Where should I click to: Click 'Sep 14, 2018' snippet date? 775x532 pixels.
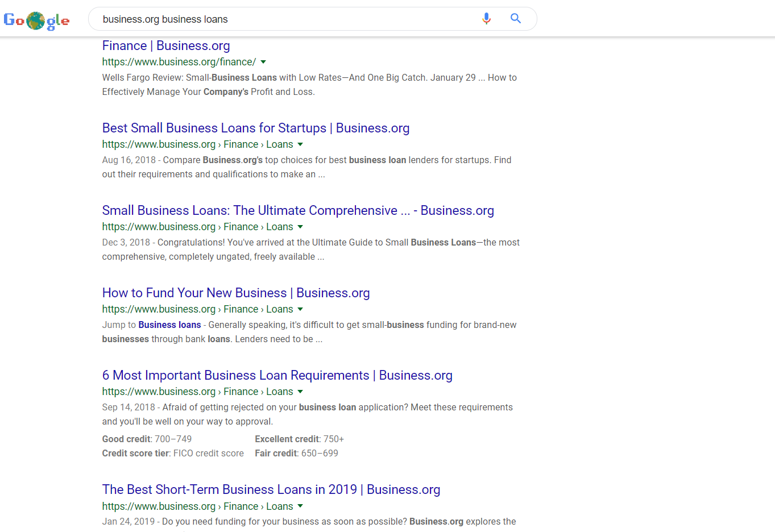pos(129,407)
